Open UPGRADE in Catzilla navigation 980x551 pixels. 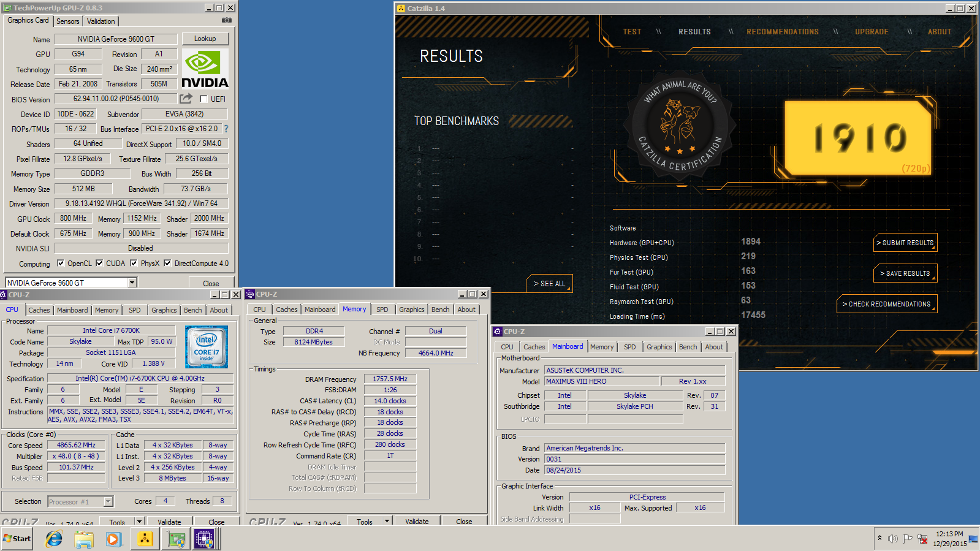(872, 32)
